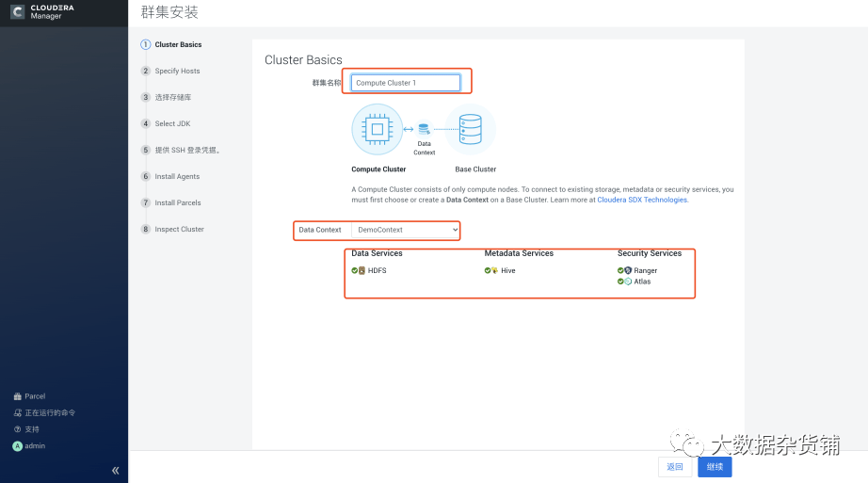
Task: Click the Compute Cluster chip icon
Action: point(377,129)
